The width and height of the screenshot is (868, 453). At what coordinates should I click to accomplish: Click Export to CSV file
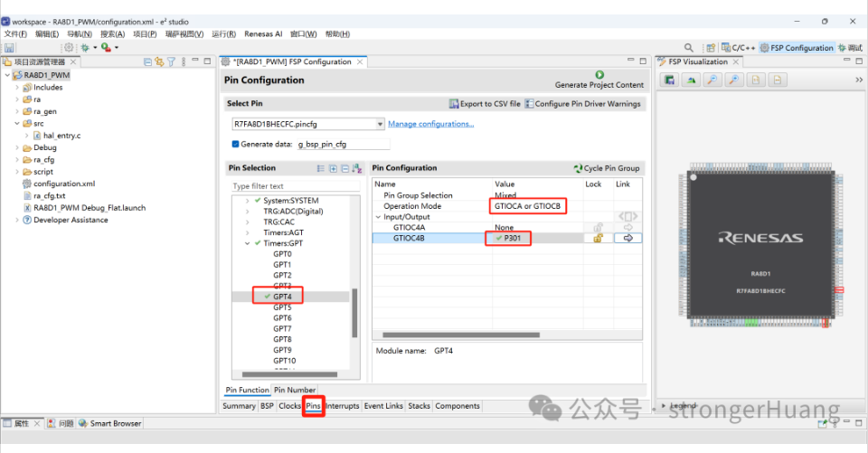click(x=485, y=104)
